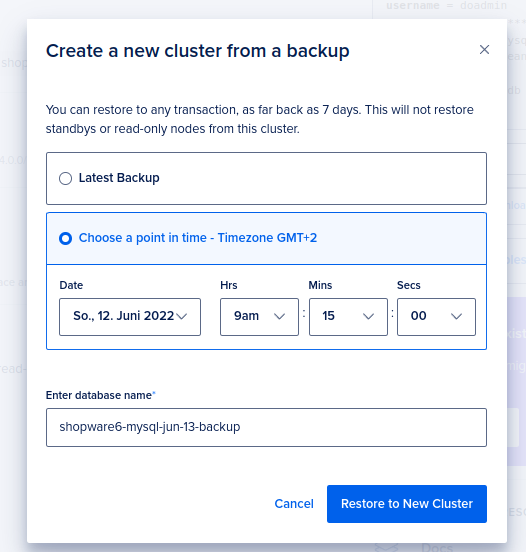Viewport: 526px width, 552px height.
Task: Open the Secs dropdown set to 00
Action: 436,317
